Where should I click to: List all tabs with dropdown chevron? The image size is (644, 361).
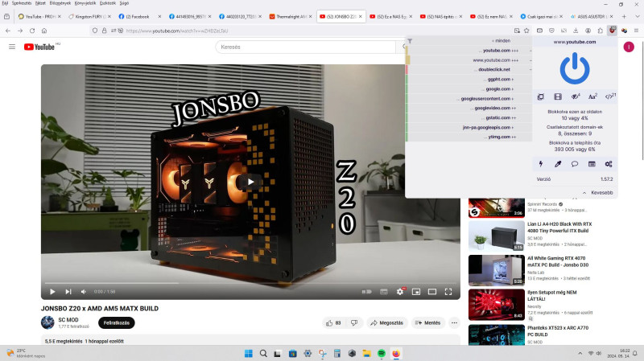(637, 16)
